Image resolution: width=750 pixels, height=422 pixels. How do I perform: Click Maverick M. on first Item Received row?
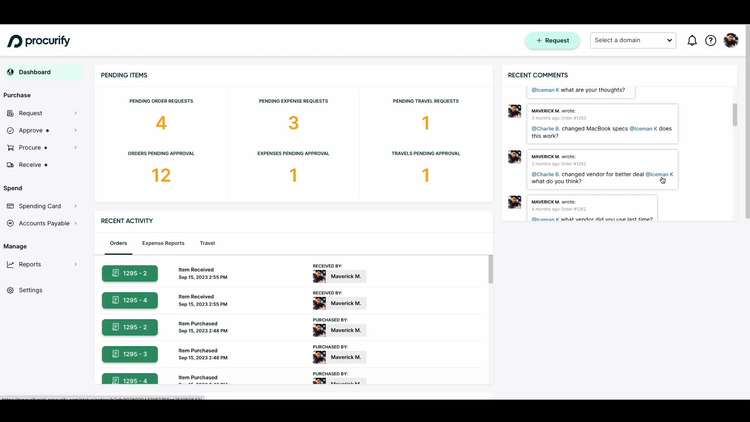[x=340, y=276]
